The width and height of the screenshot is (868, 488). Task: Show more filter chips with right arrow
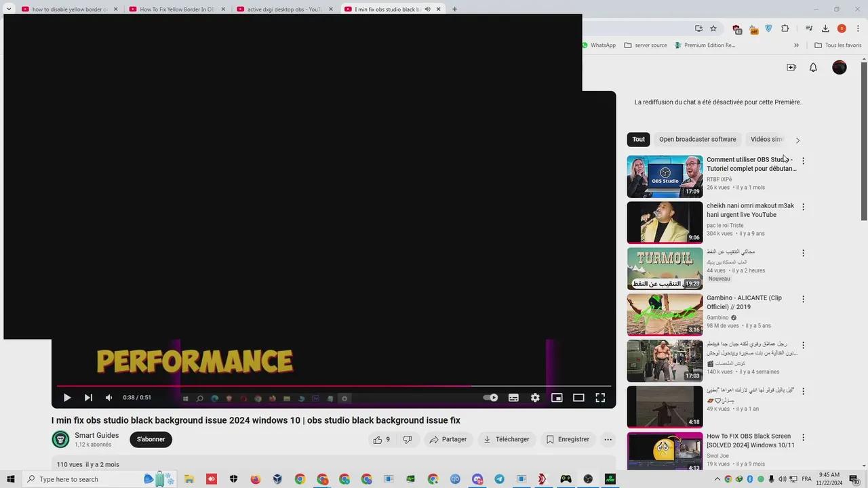coord(797,140)
